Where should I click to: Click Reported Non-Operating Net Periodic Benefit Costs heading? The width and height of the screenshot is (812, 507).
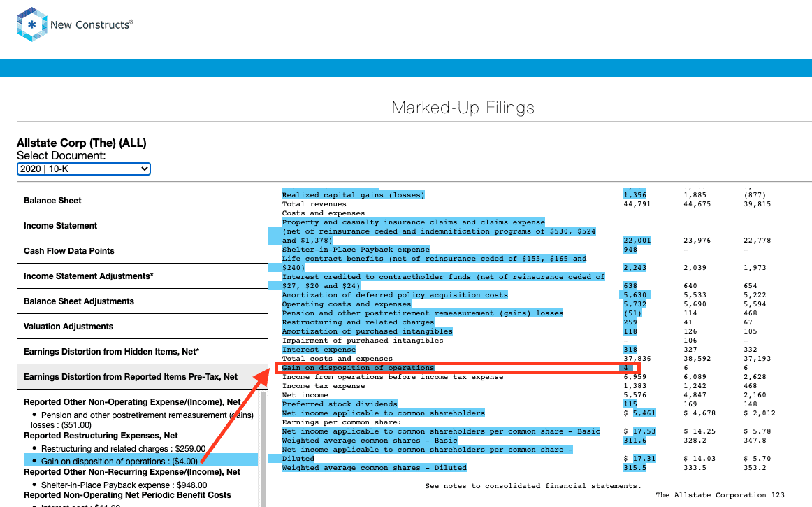127,495
